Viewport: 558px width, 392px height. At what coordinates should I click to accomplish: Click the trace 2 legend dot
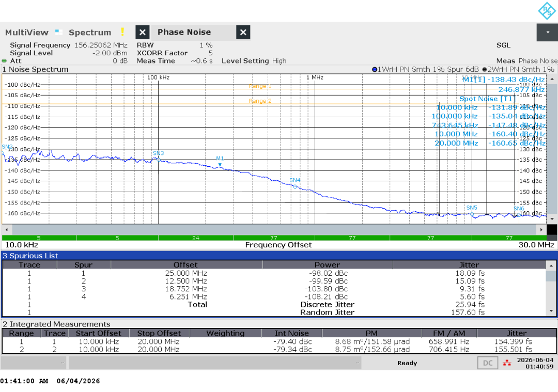tap(484, 69)
